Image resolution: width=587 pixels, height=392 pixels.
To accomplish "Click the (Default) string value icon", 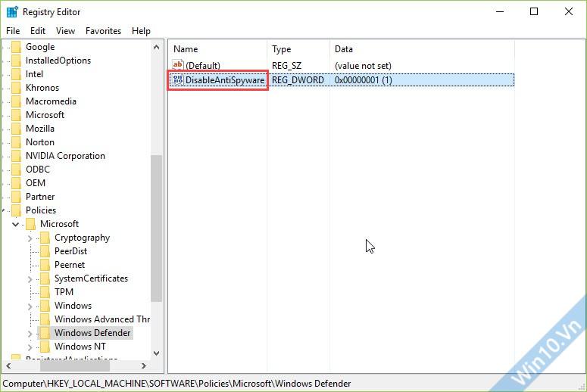I will click(178, 65).
